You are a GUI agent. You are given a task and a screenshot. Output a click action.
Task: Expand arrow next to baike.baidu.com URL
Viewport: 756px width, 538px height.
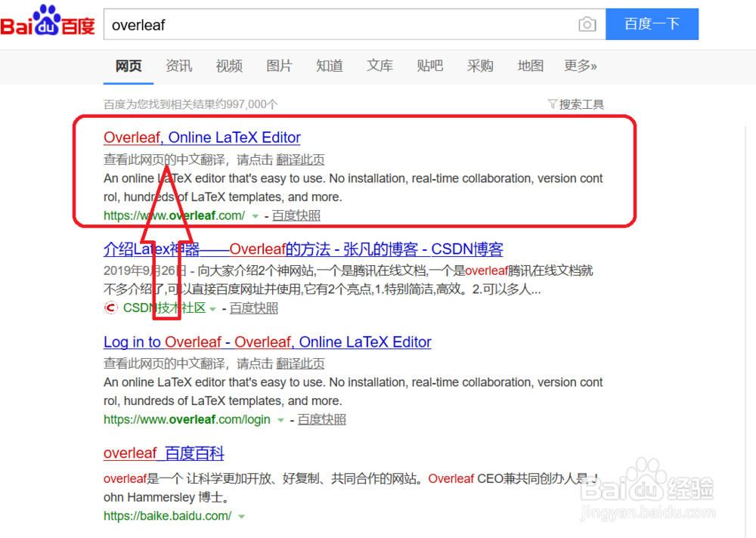tap(242, 517)
